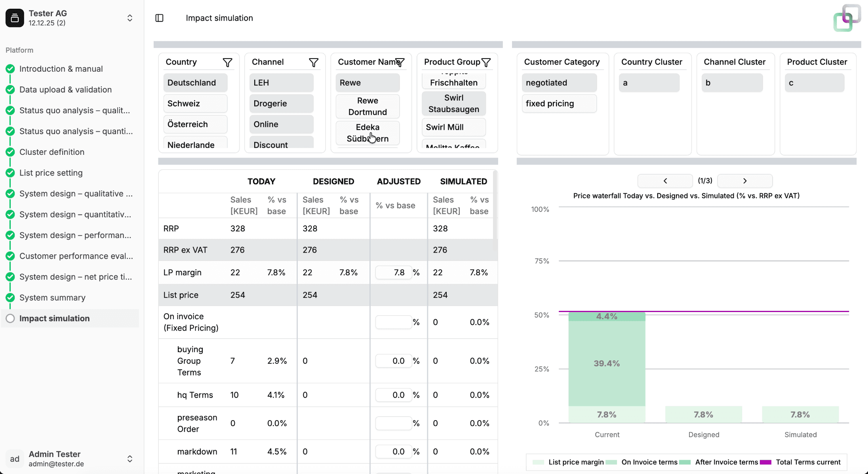This screenshot has height=474, width=868.
Task: Click the Admin Tester avatar icon
Action: click(15, 459)
